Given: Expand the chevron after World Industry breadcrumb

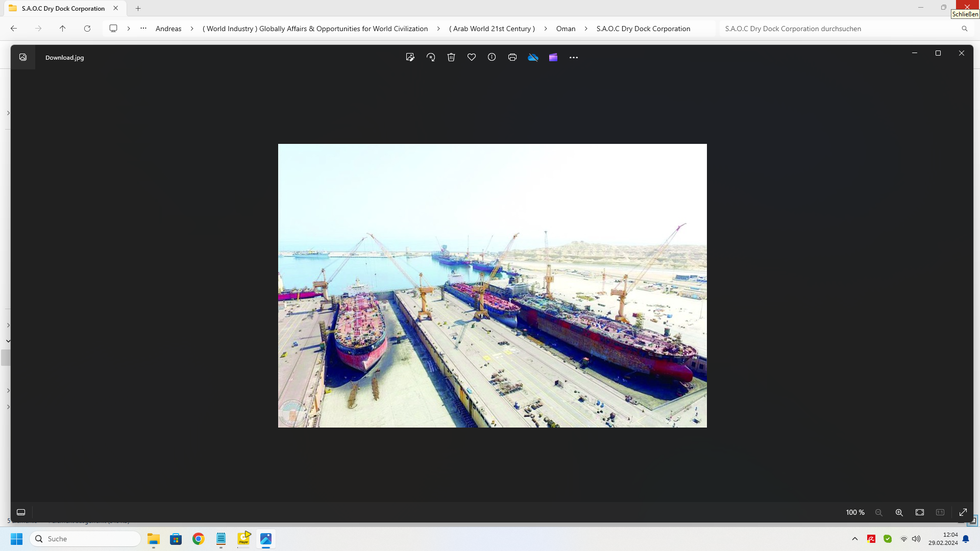Looking at the screenshot, I should (438, 29).
